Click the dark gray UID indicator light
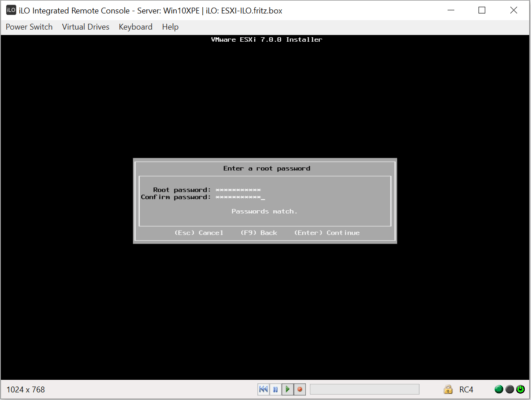531x400 pixels. point(509,390)
